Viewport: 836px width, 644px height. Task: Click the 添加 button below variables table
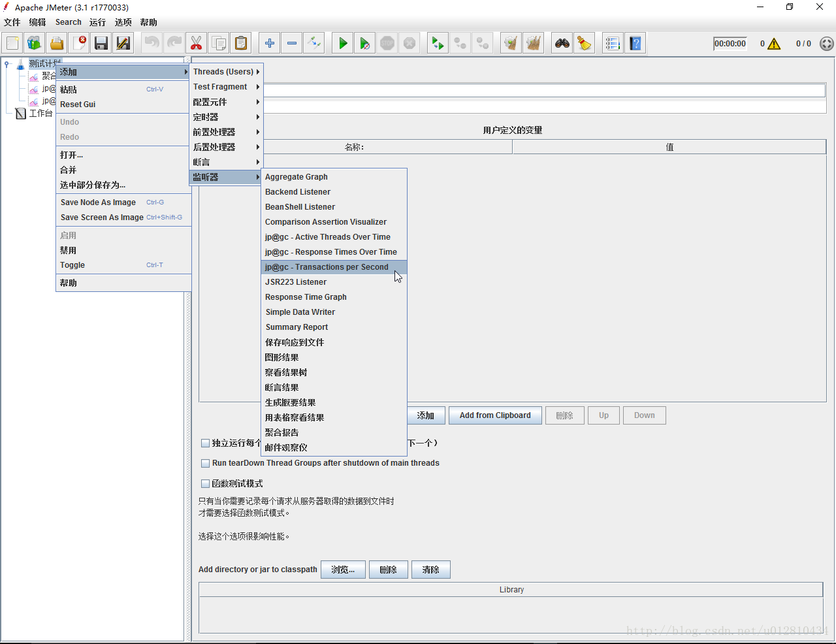coord(426,415)
